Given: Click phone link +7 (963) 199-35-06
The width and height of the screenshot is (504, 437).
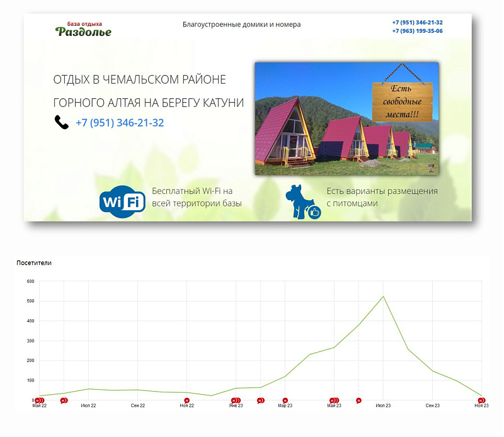Looking at the screenshot, I should pos(417,31).
